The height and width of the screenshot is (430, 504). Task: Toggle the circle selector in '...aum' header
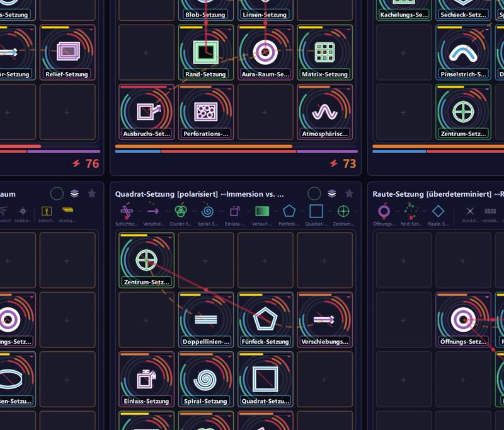[x=57, y=194]
